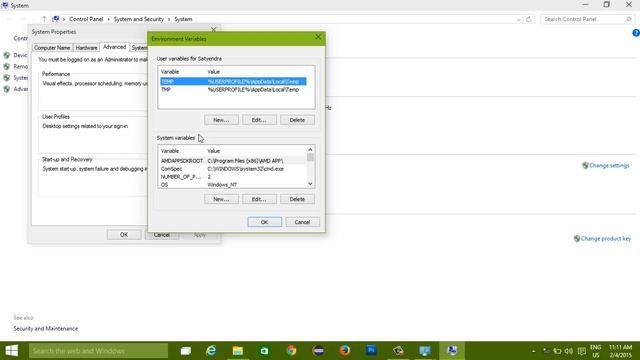Viewport: 640px width, 360px height.
Task: Click the shield icon beside Change product key
Action: (577, 239)
